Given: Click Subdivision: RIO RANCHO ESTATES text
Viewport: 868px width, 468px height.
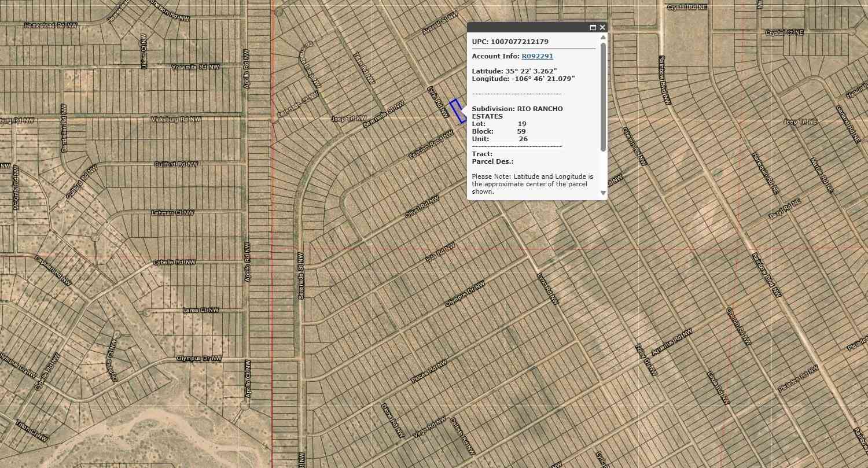Looking at the screenshot, I should 517,112.
